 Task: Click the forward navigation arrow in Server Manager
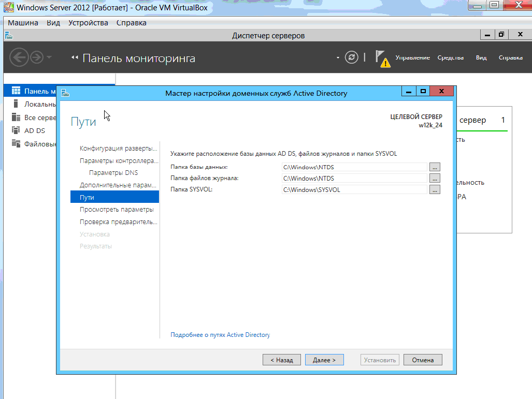(37, 57)
